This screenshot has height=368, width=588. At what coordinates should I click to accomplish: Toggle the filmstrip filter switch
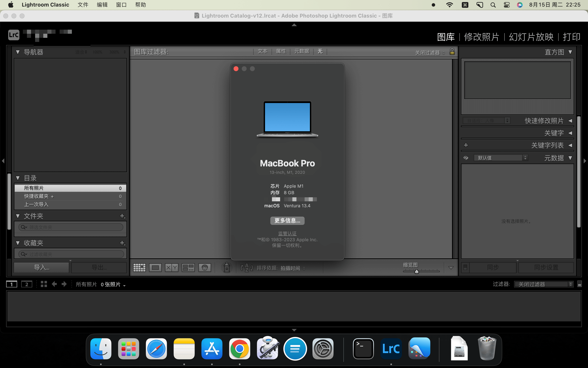coord(579,284)
